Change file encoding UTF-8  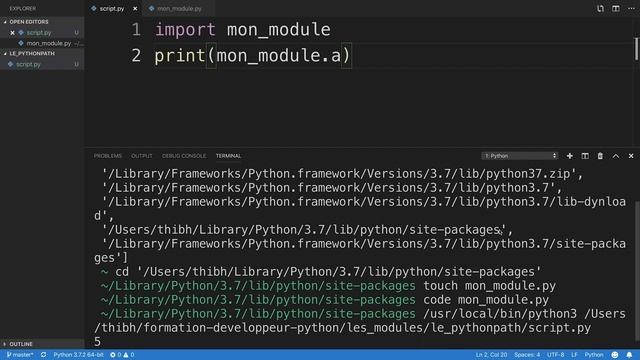(556, 355)
